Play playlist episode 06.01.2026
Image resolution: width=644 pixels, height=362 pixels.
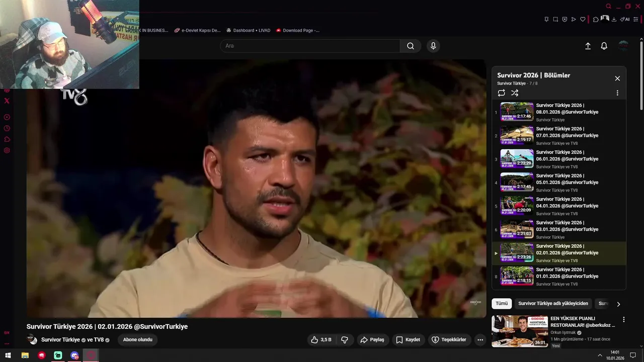pyautogui.click(x=559, y=159)
